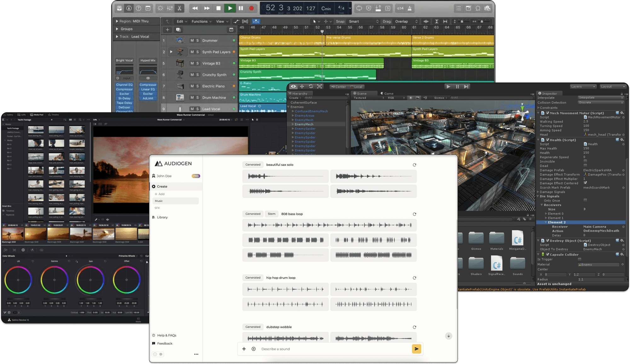Toggle the Only Once checkbox under Die Signals
This screenshot has width=630, height=364.
585,201
